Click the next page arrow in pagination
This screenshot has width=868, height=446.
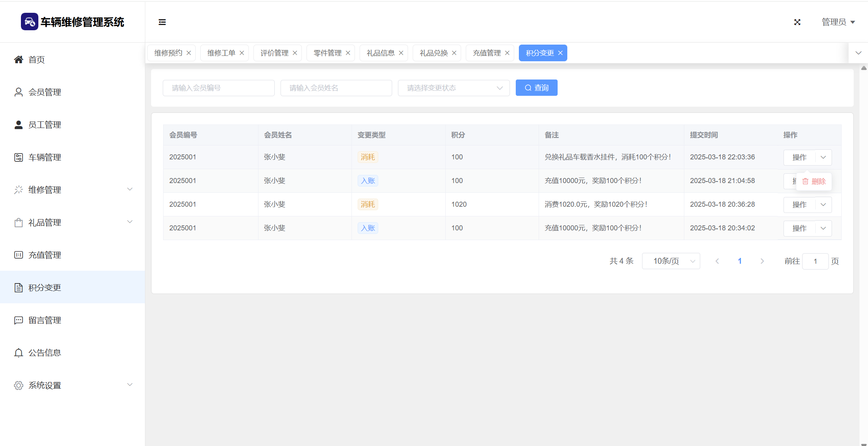[x=762, y=261]
